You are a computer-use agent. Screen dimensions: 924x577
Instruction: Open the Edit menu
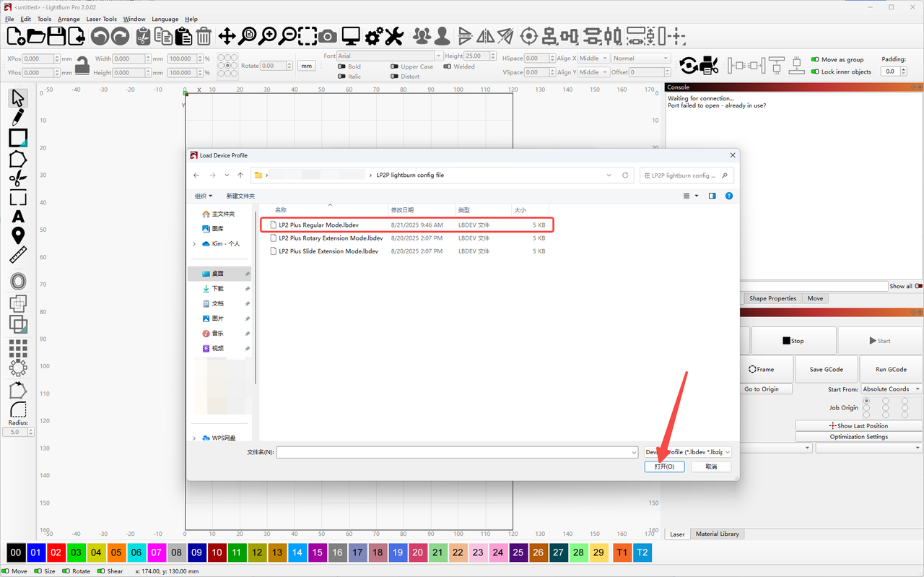tap(26, 19)
